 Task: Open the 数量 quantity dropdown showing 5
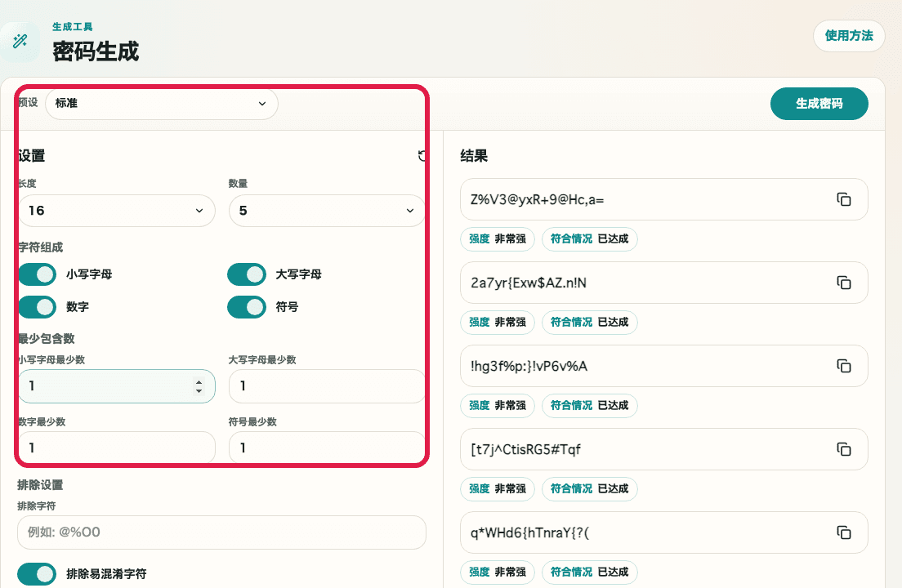click(x=327, y=211)
